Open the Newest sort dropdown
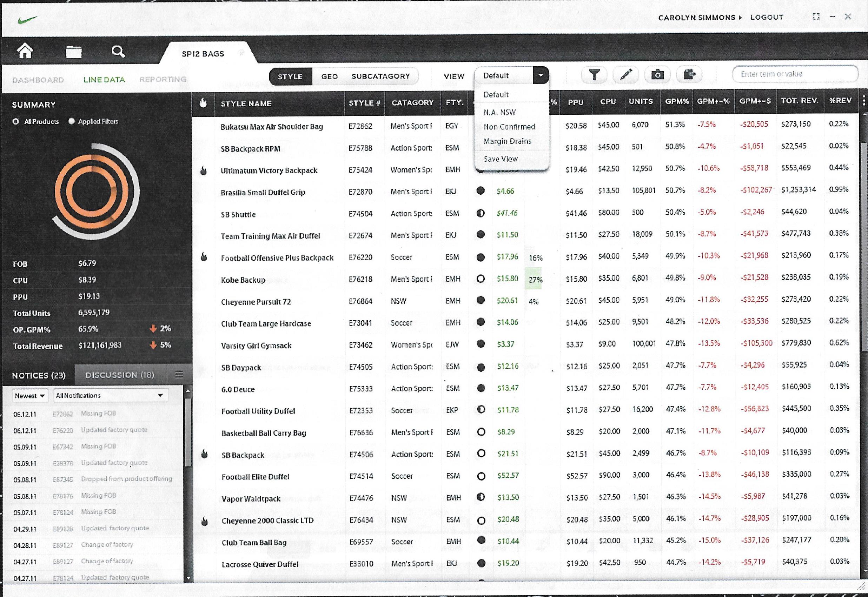Viewport: 868px width, 597px height. pyautogui.click(x=30, y=396)
